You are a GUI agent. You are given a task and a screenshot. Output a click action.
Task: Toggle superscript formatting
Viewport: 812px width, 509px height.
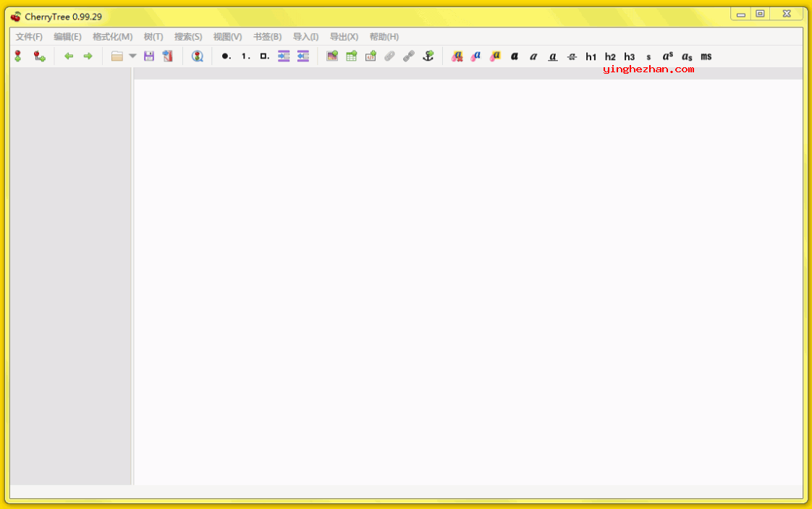point(667,56)
